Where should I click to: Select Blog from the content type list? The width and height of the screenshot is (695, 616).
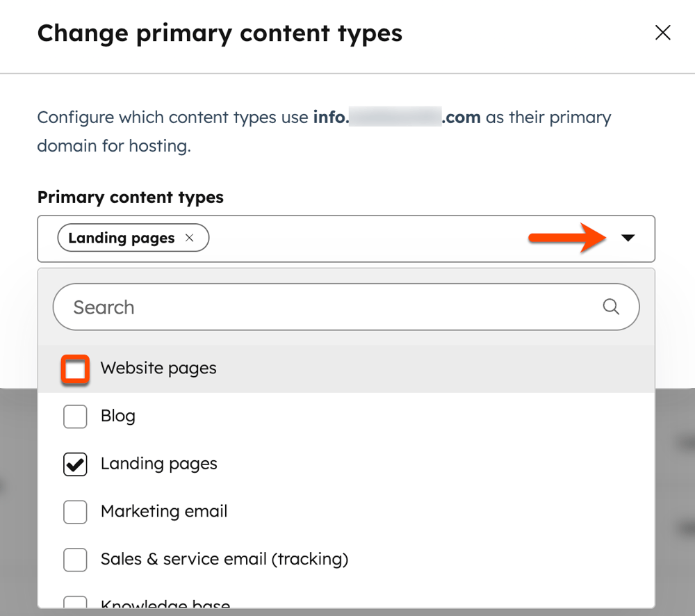[x=117, y=416]
